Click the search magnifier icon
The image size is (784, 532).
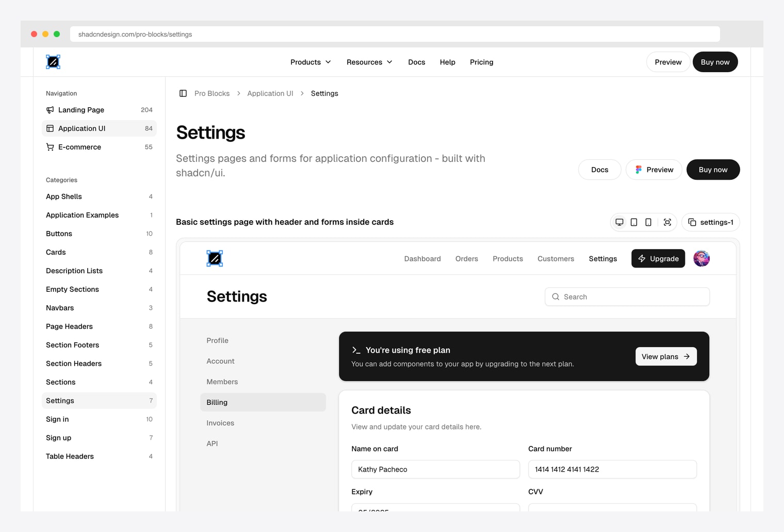tap(556, 296)
